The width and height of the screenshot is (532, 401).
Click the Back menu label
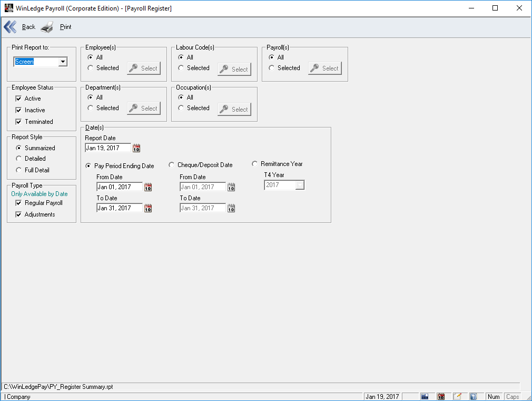tap(28, 27)
